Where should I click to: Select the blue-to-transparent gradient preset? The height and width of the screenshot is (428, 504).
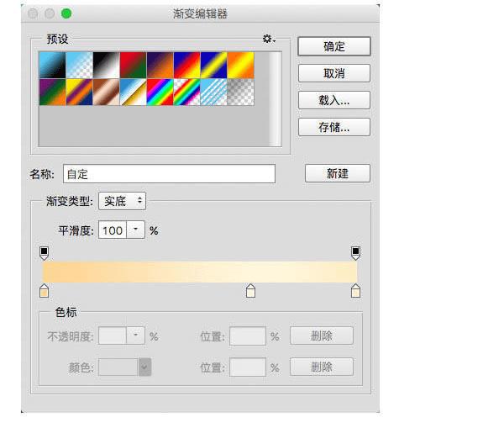80,65
